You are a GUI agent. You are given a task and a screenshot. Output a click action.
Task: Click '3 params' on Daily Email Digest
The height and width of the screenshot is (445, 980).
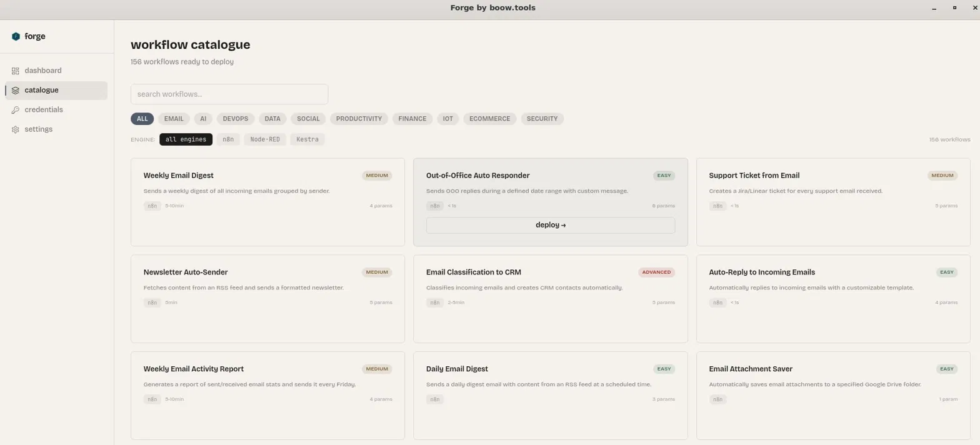[x=663, y=399]
